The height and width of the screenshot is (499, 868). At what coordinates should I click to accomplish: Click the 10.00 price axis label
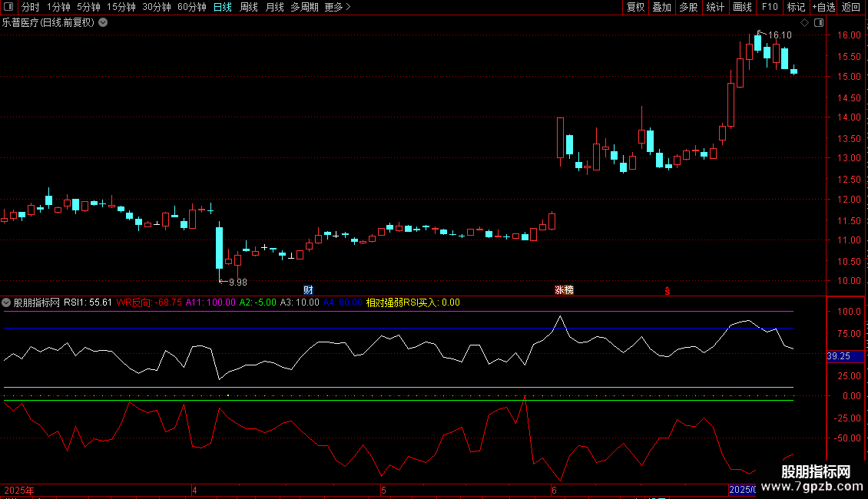click(x=849, y=280)
